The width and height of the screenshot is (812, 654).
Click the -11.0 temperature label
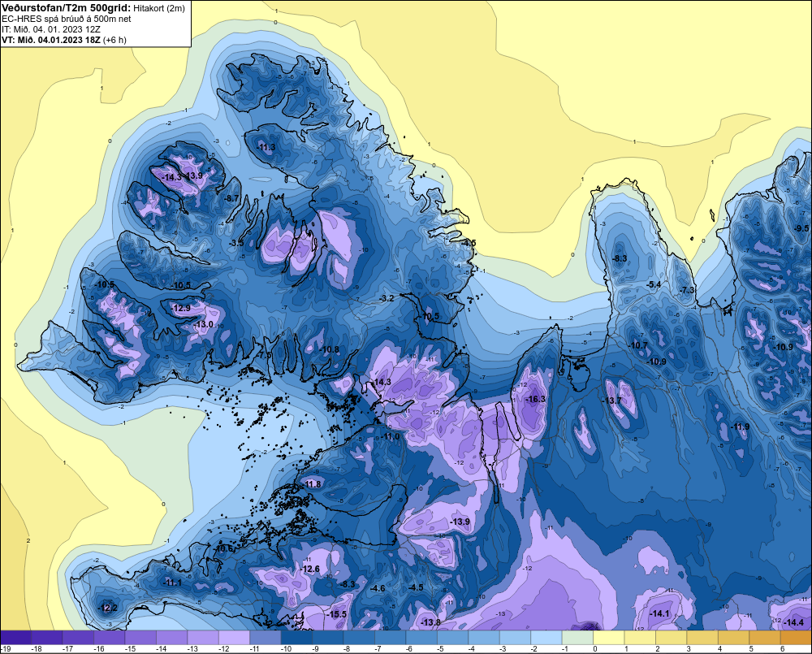(391, 437)
